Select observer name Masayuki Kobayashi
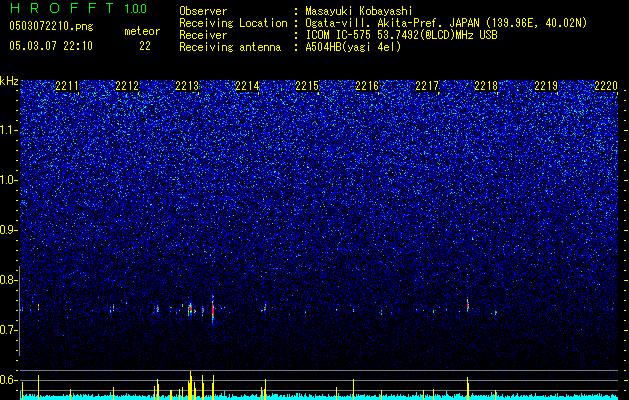This screenshot has height=400, width=629. [x=359, y=12]
